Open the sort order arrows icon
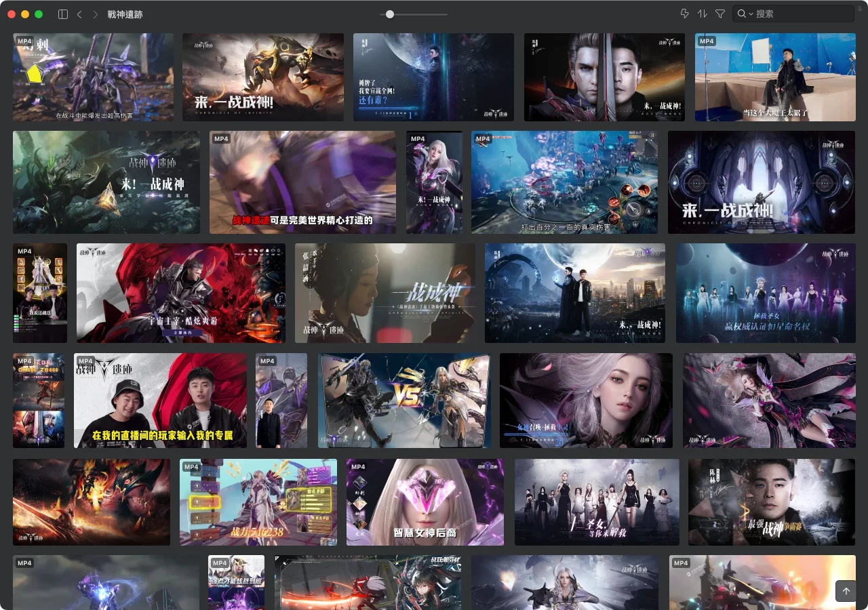Viewport: 868px width, 610px height. (x=702, y=14)
